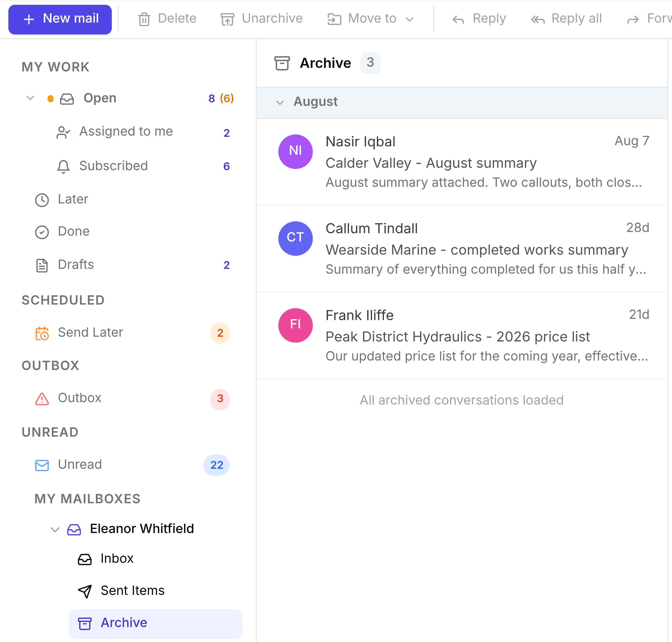This screenshot has height=642, width=672.
Task: Click the Archive header box icon
Action: point(282,63)
